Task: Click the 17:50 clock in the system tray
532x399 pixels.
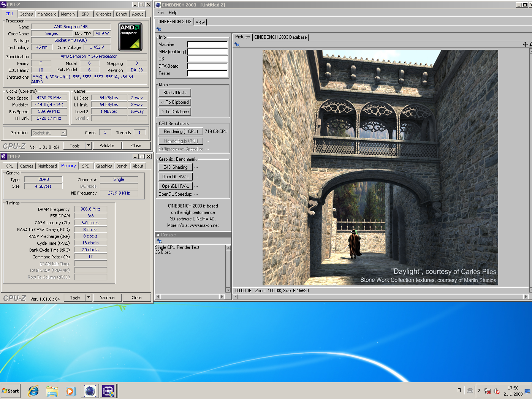Action: [513, 388]
